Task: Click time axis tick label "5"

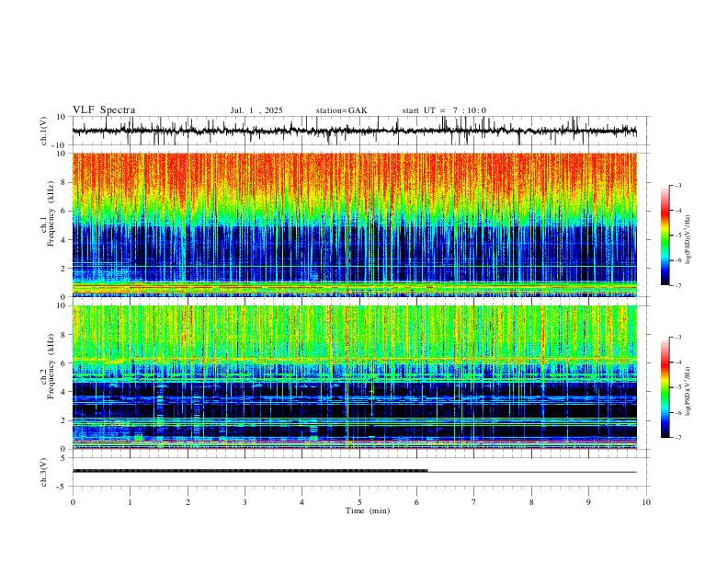Action: coord(359,502)
